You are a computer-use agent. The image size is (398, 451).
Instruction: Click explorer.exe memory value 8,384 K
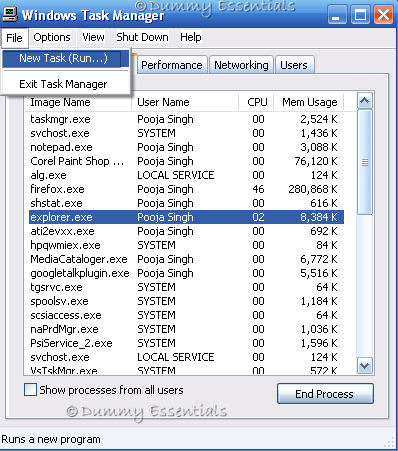tap(319, 217)
